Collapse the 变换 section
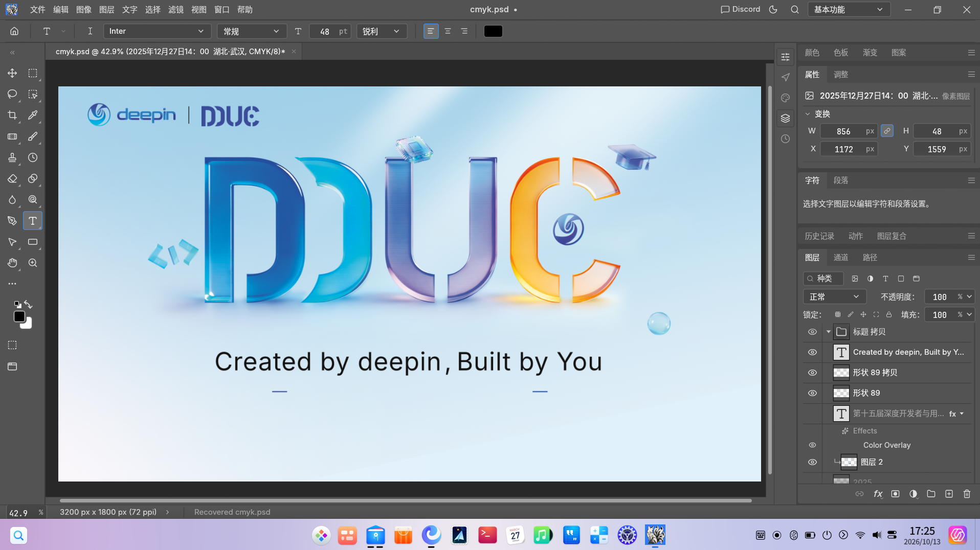 pos(808,114)
